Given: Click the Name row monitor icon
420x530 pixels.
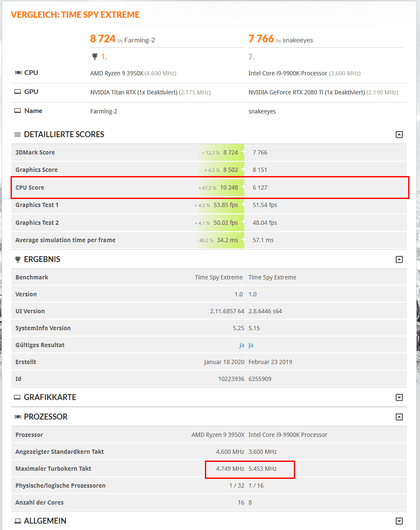Looking at the screenshot, I should (18, 111).
